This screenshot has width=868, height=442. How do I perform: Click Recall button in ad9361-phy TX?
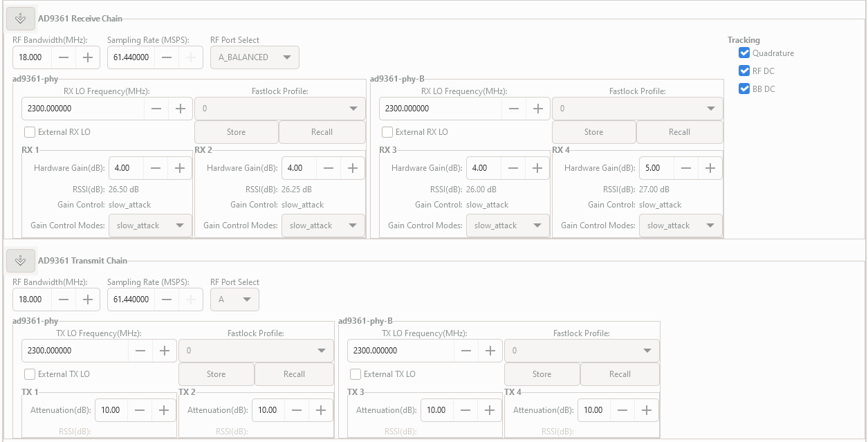pos(295,374)
